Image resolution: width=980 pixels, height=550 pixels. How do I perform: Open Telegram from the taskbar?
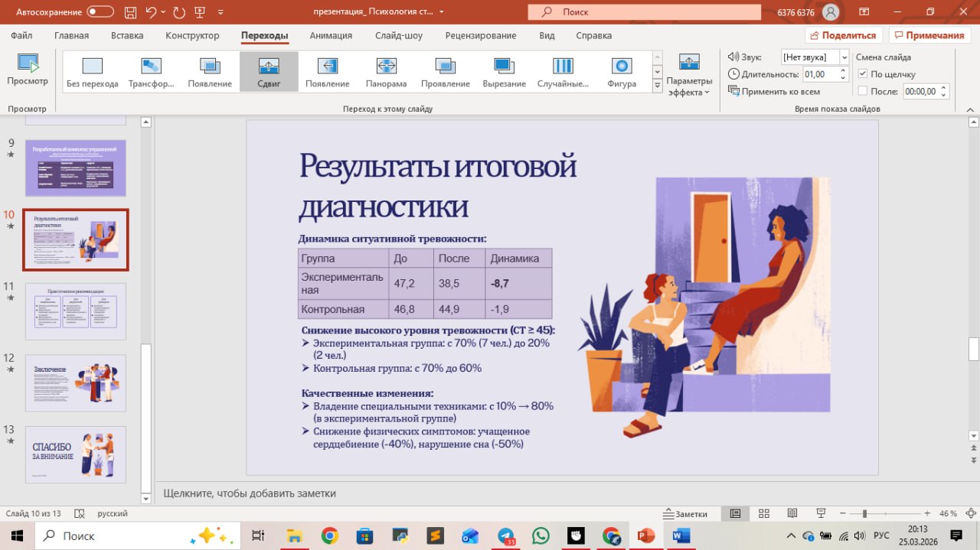(x=505, y=535)
